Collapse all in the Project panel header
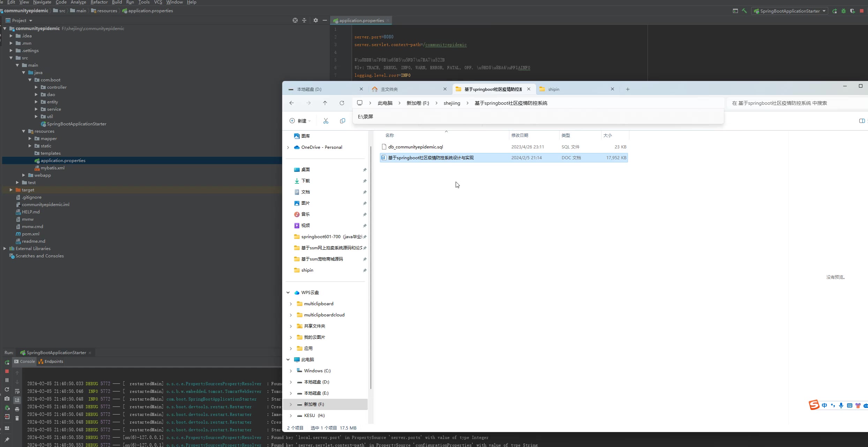 point(304,21)
